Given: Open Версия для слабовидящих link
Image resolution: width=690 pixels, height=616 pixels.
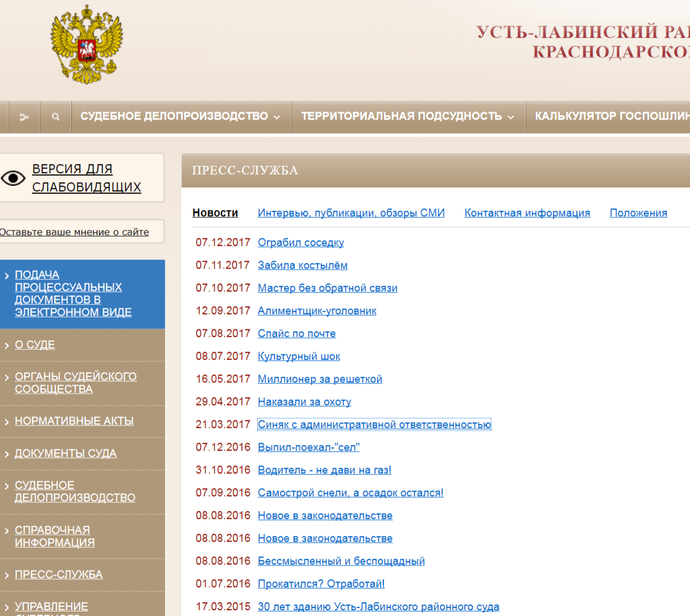Looking at the screenshot, I should tap(86, 178).
